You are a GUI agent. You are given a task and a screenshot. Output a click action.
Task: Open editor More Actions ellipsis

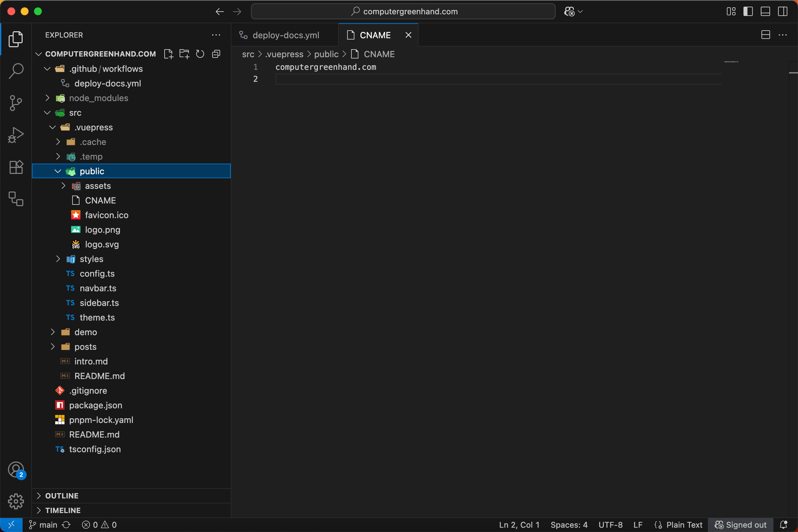(783, 35)
